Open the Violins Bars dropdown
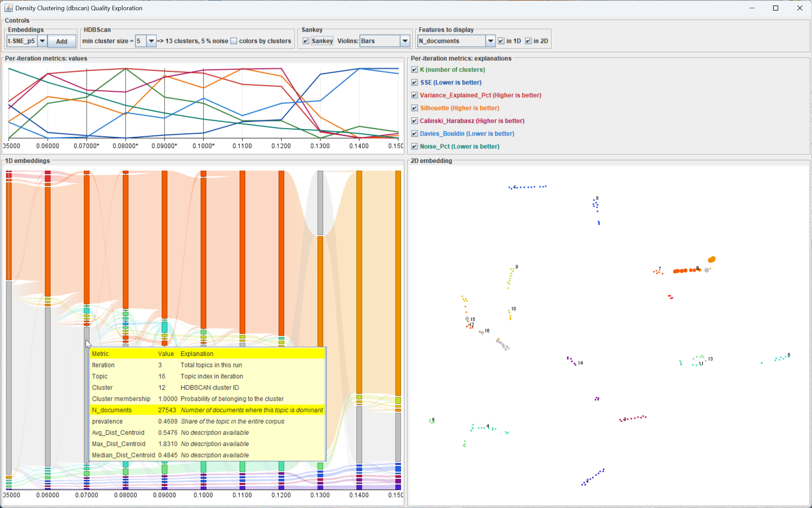This screenshot has height=508, width=812. click(x=405, y=41)
